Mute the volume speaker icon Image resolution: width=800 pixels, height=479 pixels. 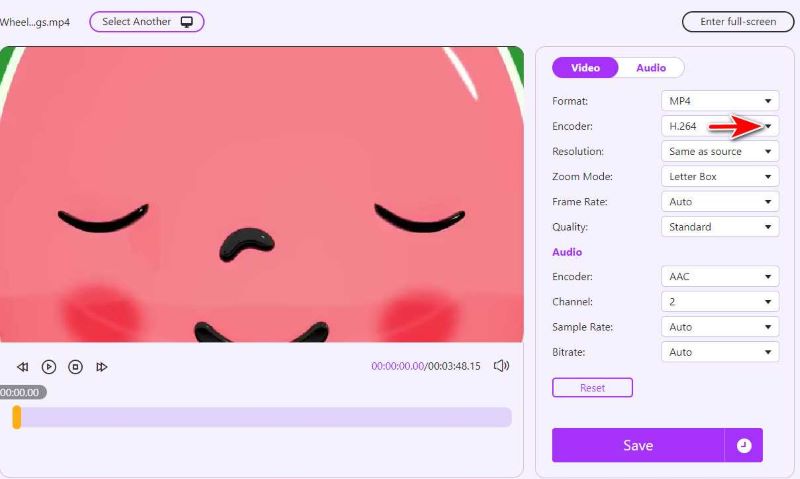502,366
